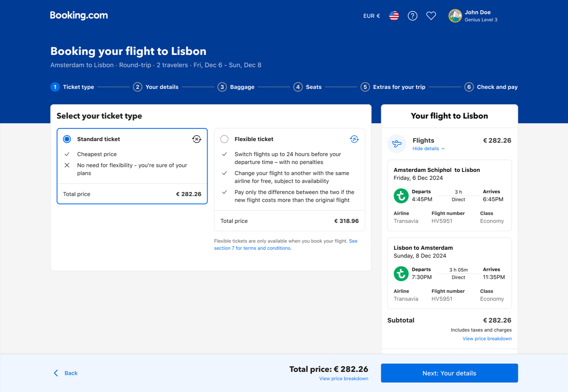
Task: Click the outbound flight's Transavia airline logo
Action: point(401,196)
